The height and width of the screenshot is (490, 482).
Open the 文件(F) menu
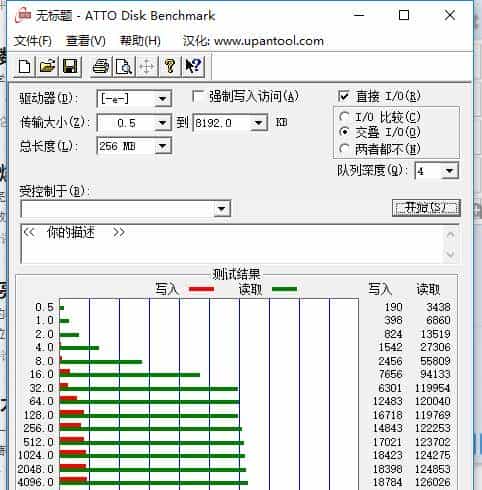(x=33, y=41)
